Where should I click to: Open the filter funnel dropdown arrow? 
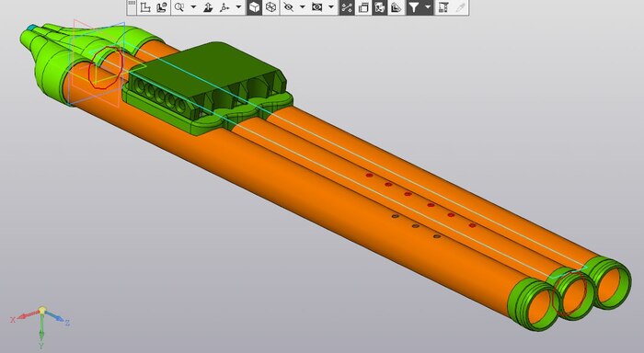coord(428,7)
